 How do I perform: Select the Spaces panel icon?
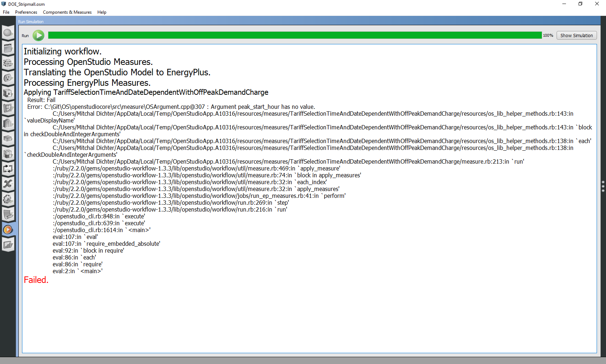tap(8, 139)
